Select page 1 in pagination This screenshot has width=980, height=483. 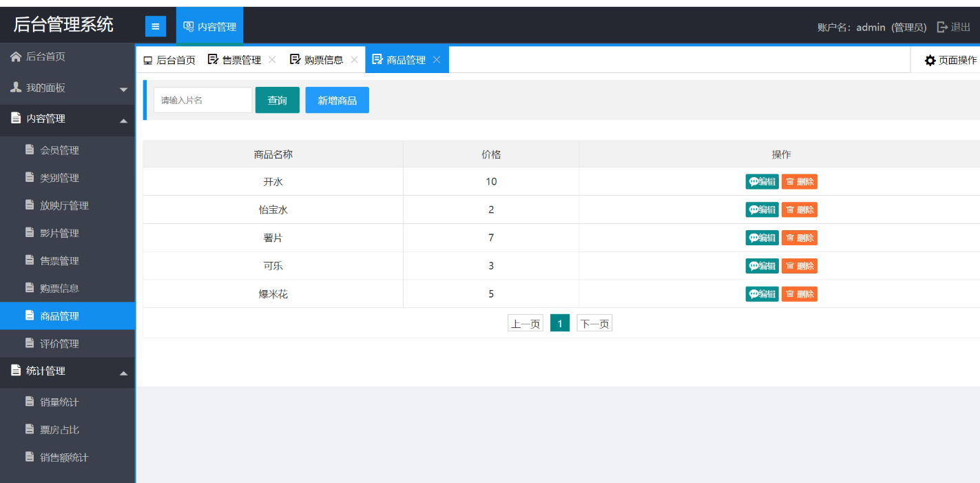pyautogui.click(x=560, y=323)
